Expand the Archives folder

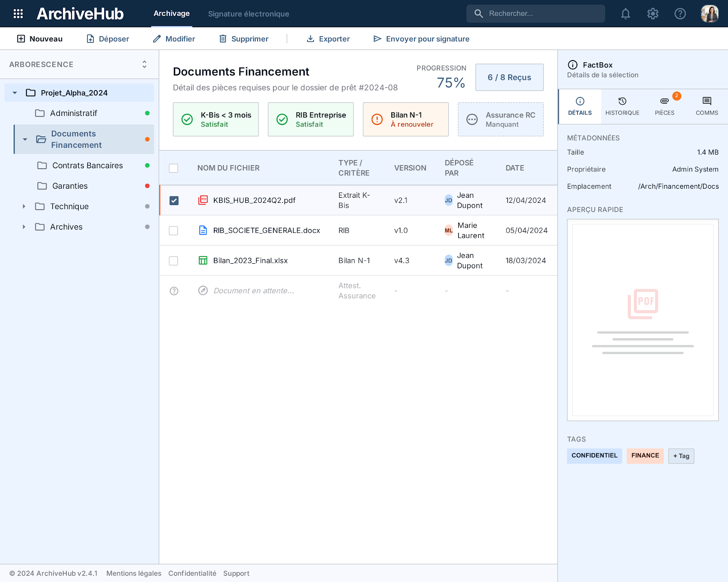[x=24, y=227]
